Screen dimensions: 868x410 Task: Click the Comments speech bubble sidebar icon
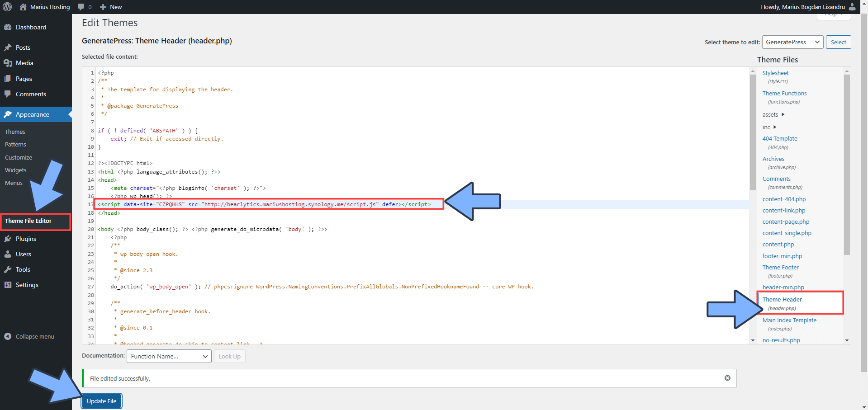point(8,94)
